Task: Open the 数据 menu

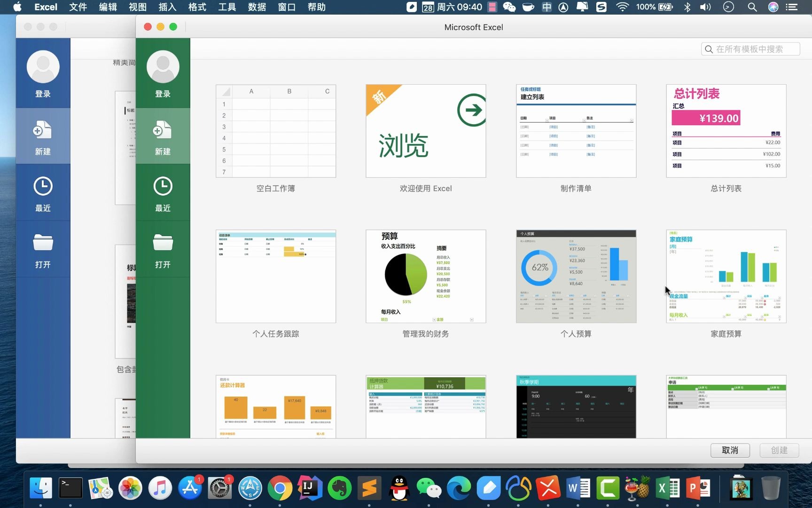Action: 257,7
